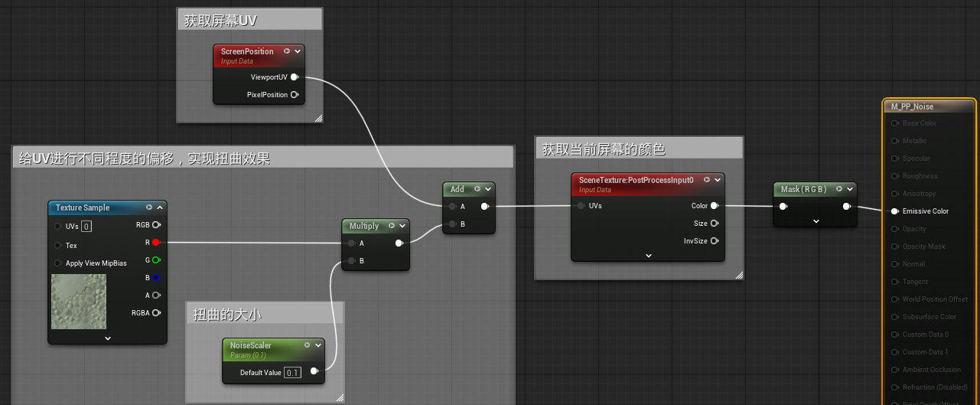This screenshot has height=405, width=980.
Task: Toggle preview circle on Add node
Action: 477,189
